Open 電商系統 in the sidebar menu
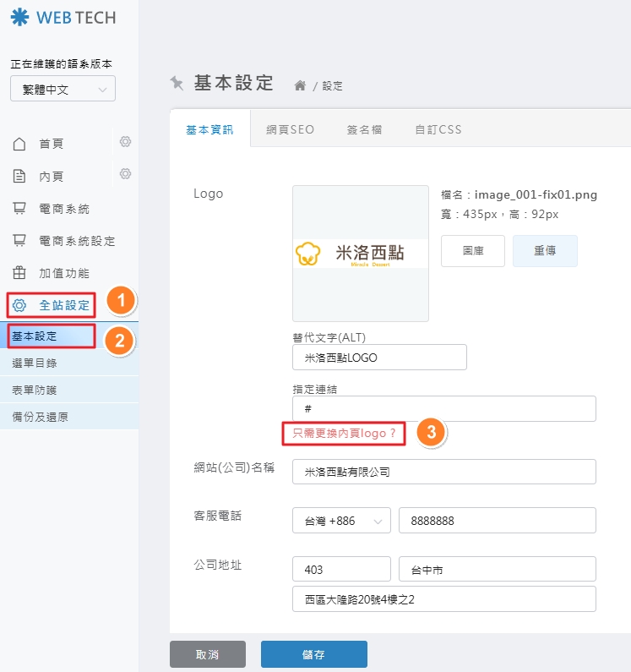This screenshot has width=631, height=672. click(64, 209)
